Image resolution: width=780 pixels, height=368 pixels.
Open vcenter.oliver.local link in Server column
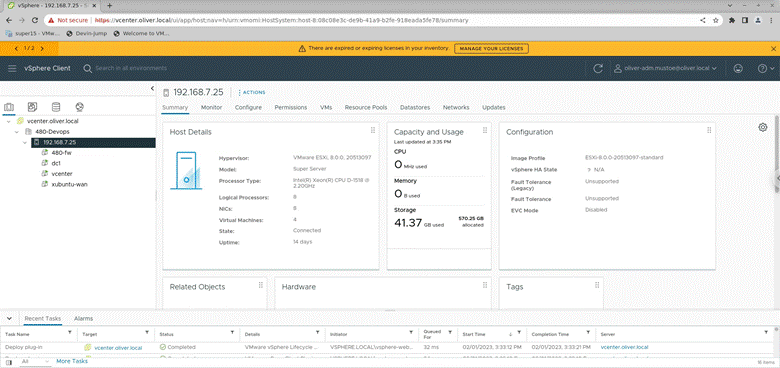pyautogui.click(x=624, y=347)
